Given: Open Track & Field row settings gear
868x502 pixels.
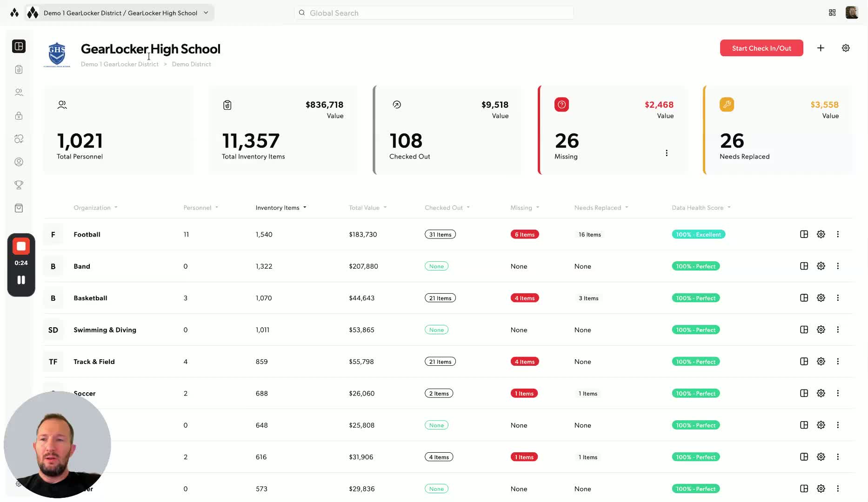Looking at the screenshot, I should click(x=821, y=362).
